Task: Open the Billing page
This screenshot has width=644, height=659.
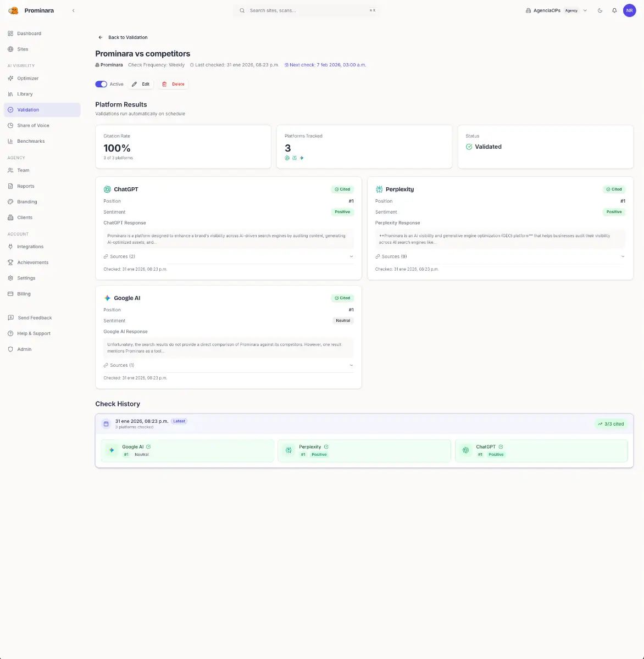Action: point(42,294)
